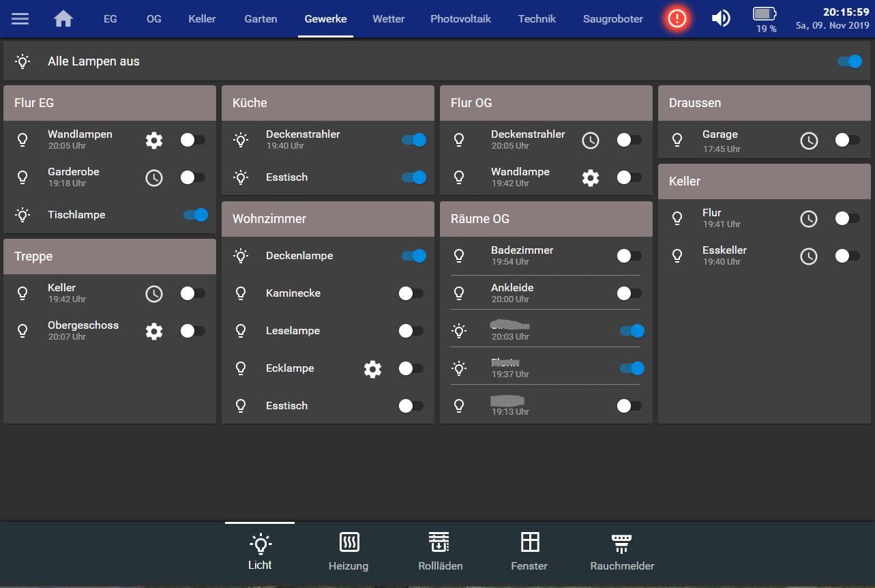This screenshot has height=588, width=875.
Task: Switch to the OG tab
Action: point(154,19)
